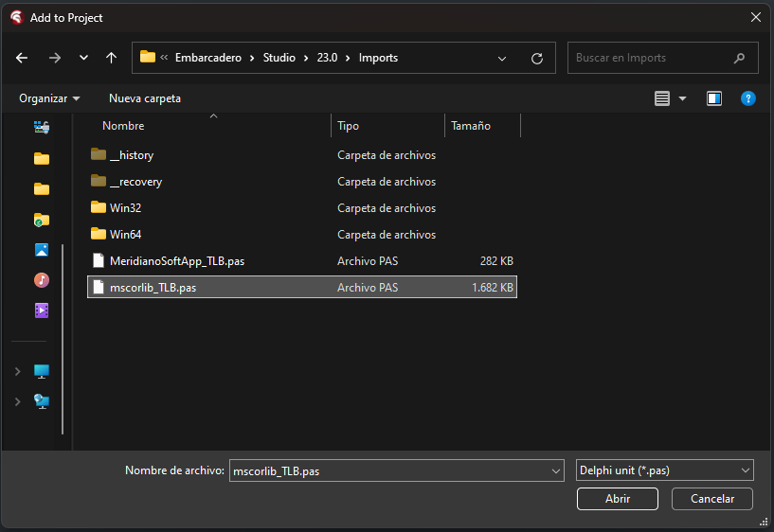Open file name history dropdown
774x532 pixels.
point(556,470)
